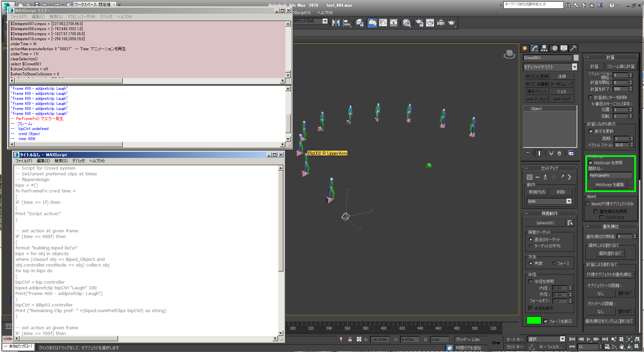Select the '直近のターゲット' radio button

tap(531, 240)
